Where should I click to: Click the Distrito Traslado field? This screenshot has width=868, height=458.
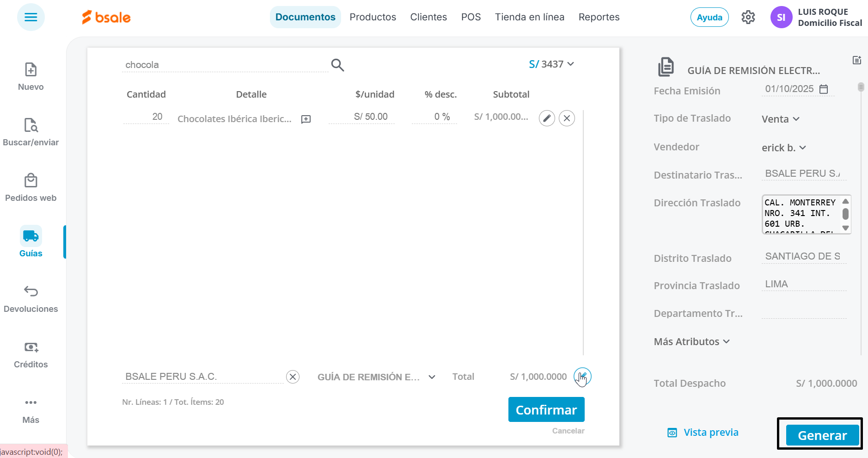804,256
